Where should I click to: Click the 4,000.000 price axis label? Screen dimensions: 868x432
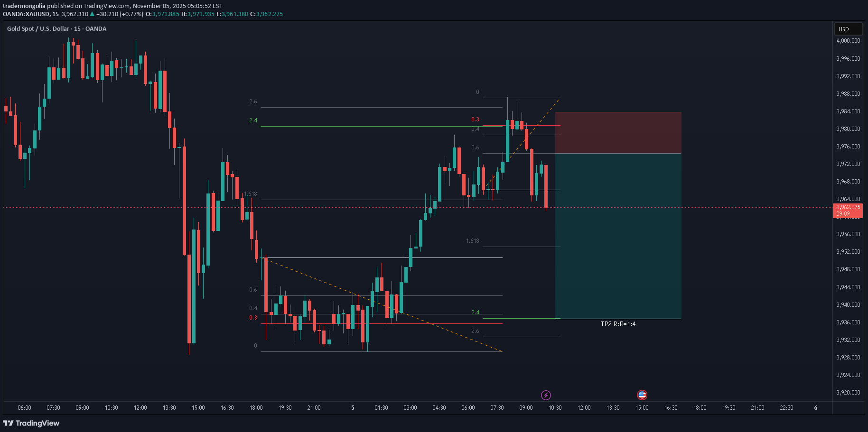click(x=848, y=41)
